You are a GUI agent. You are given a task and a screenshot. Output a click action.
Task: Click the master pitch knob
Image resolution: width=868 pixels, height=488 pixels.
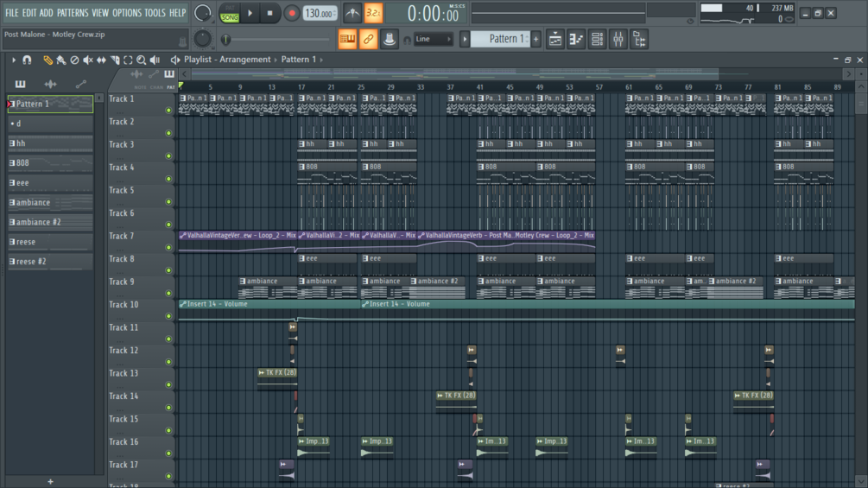point(203,39)
